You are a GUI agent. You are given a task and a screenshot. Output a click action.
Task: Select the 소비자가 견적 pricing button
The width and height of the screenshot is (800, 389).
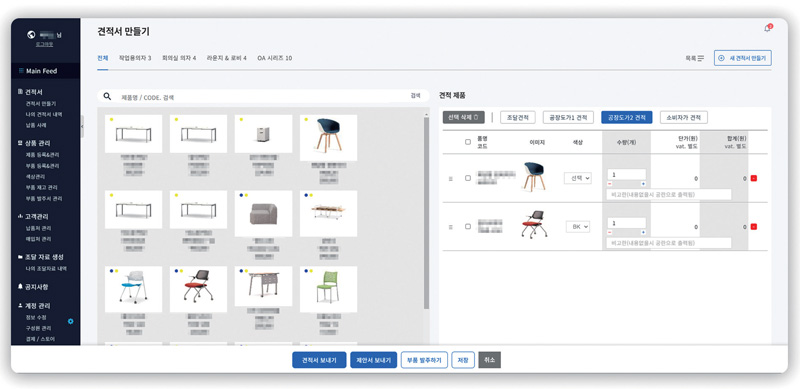pos(684,117)
